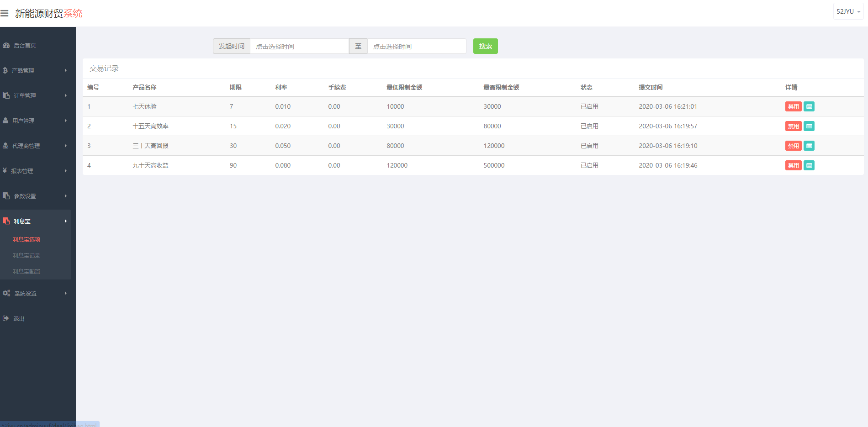The height and width of the screenshot is (427, 868).
Task: Click the start time input field
Action: click(x=299, y=46)
